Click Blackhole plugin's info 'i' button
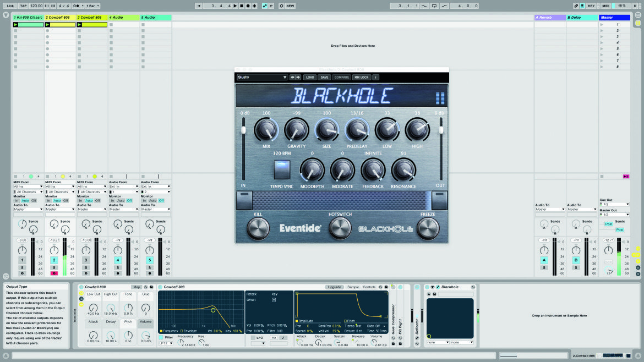 click(375, 77)
